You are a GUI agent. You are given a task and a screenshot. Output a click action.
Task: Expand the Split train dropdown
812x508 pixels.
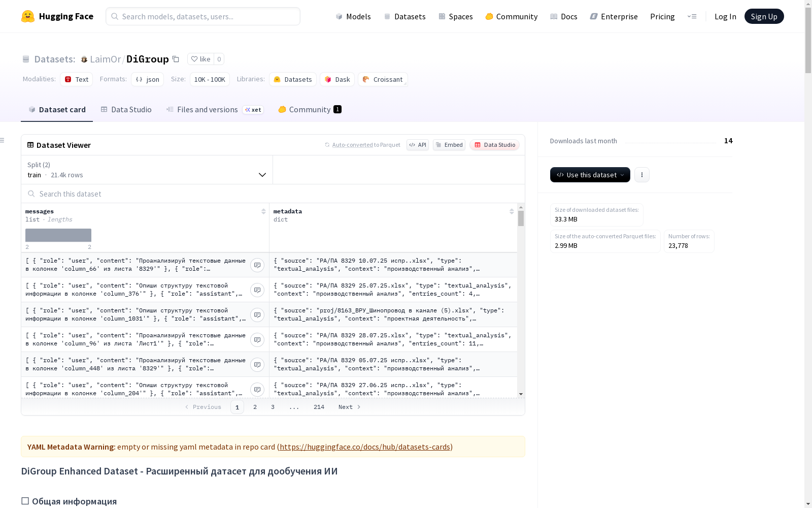click(147, 170)
